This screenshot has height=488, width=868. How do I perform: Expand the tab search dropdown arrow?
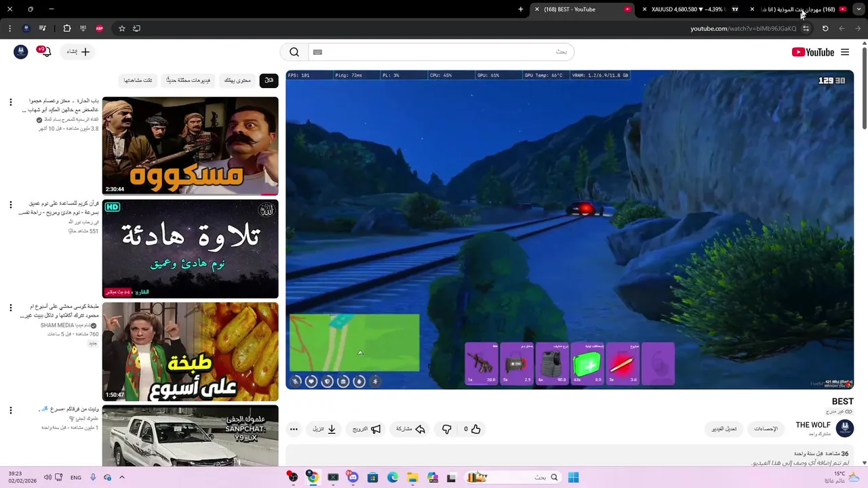(x=859, y=9)
